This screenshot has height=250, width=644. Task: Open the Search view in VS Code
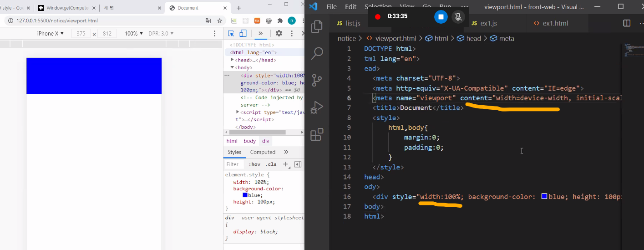point(317,54)
